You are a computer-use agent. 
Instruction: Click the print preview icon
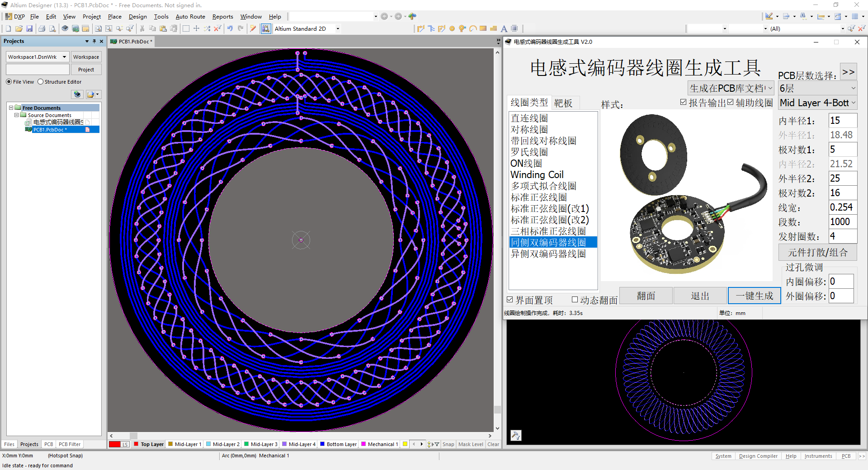pyautogui.click(x=52, y=28)
